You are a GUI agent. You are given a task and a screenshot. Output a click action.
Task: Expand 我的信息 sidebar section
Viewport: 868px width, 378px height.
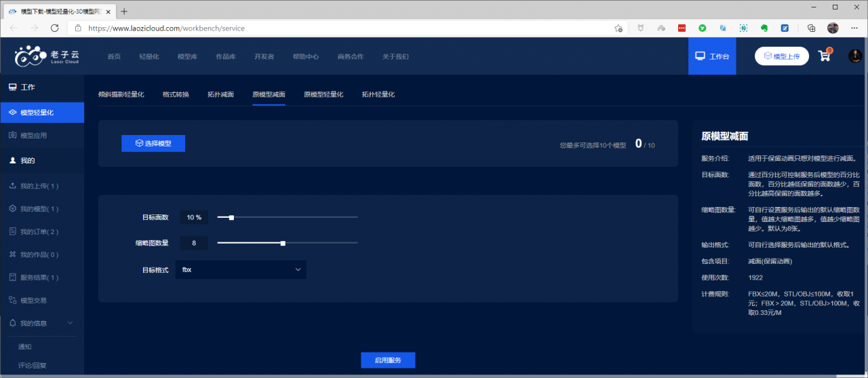pyautogui.click(x=42, y=323)
